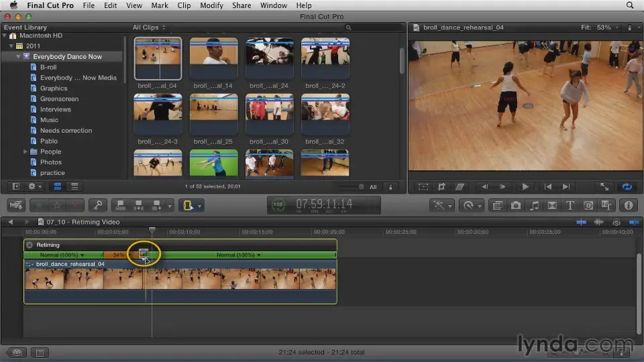The width and height of the screenshot is (644, 362).
Task: Open Spotlight search in menu bar
Action: [630, 5]
